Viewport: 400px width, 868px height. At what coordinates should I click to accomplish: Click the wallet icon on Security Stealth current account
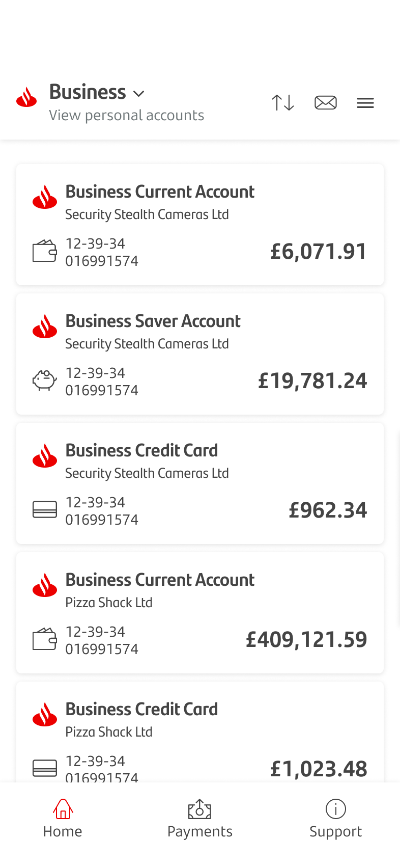click(45, 251)
